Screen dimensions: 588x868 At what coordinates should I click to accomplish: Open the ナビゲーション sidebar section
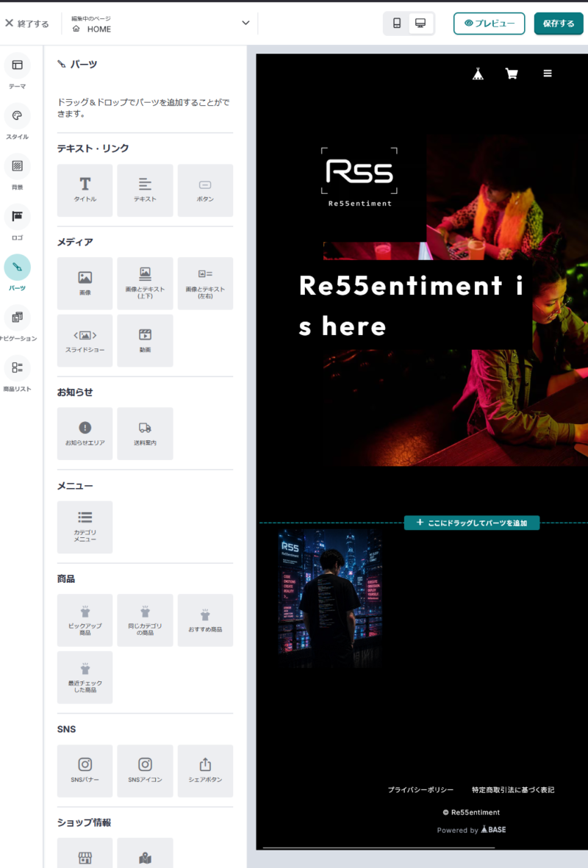tap(17, 323)
